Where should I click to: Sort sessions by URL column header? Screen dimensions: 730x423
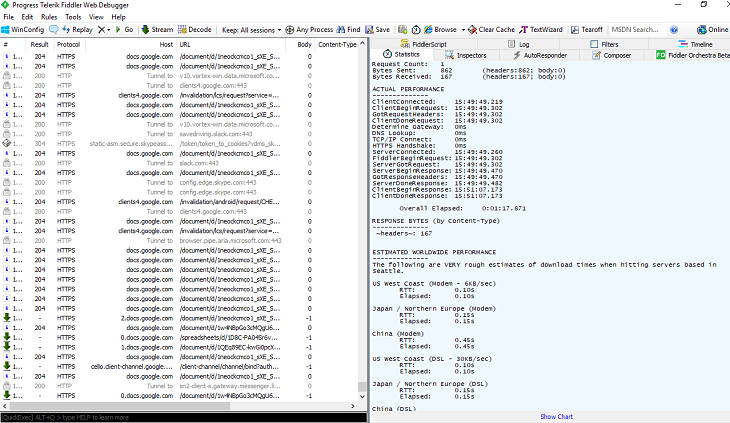click(x=230, y=45)
